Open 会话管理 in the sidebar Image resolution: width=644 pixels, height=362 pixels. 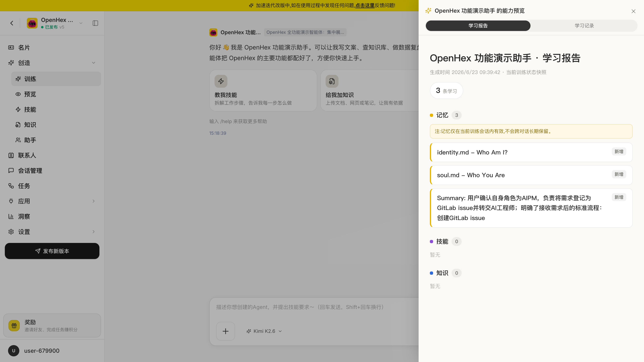pos(52,171)
